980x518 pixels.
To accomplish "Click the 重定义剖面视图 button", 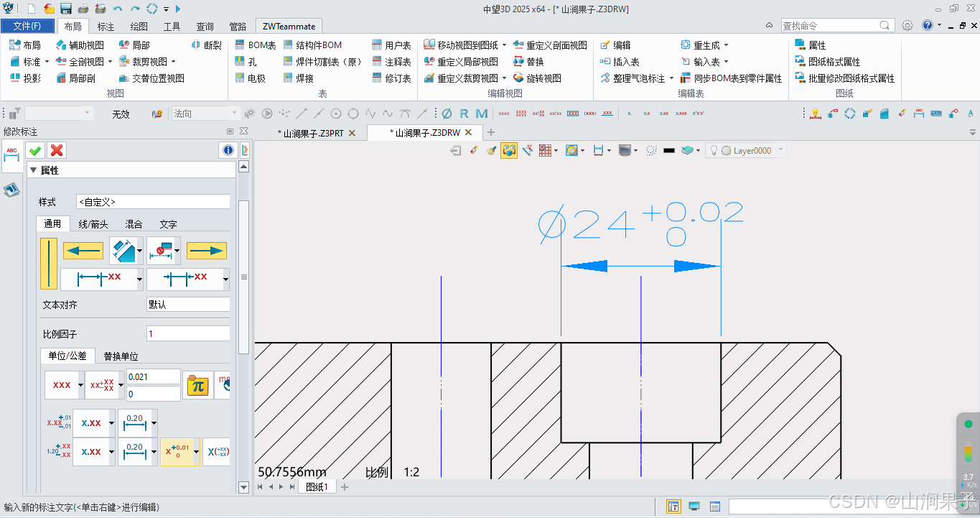I will 551,45.
